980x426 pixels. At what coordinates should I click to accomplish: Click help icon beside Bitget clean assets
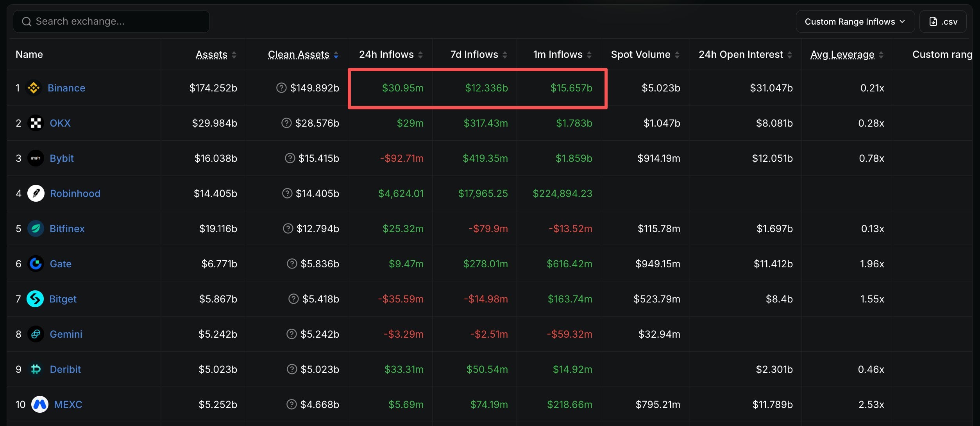tap(293, 299)
